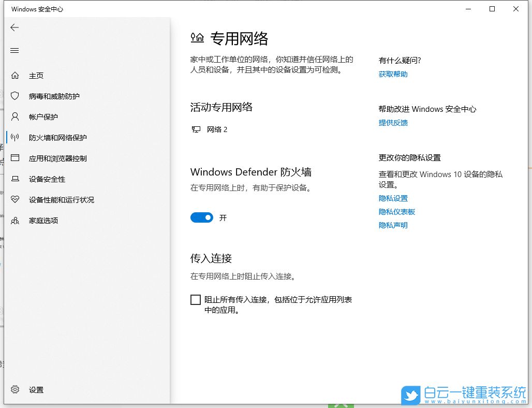This screenshot has height=408, width=532.
Task: Open 隐私仪表板 link
Action: coord(396,212)
